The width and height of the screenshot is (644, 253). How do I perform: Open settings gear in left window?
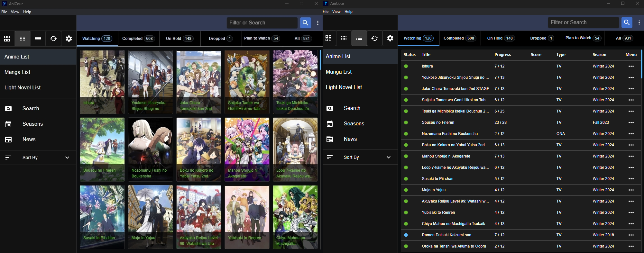point(69,39)
